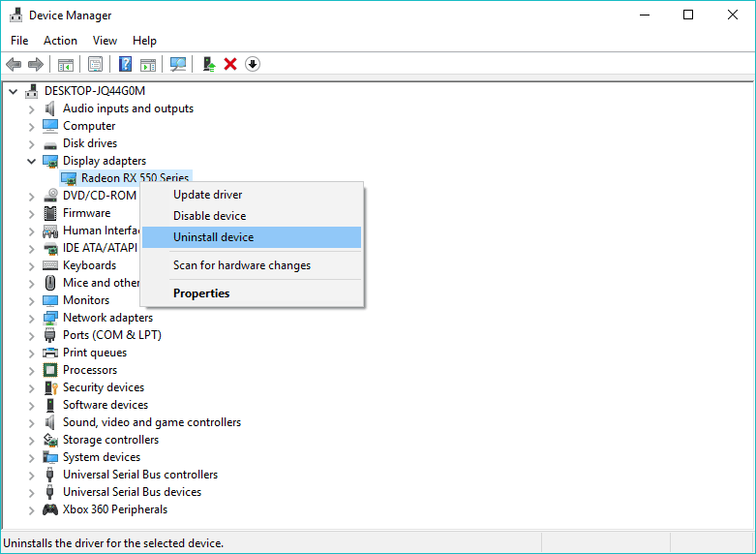Expand the Disk drives category
Image resolution: width=756 pixels, height=554 pixels.
click(x=31, y=144)
